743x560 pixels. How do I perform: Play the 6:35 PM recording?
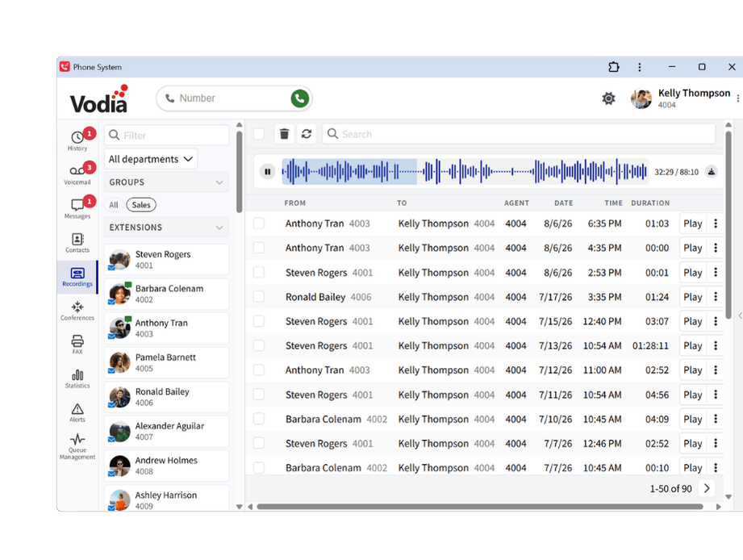click(693, 224)
